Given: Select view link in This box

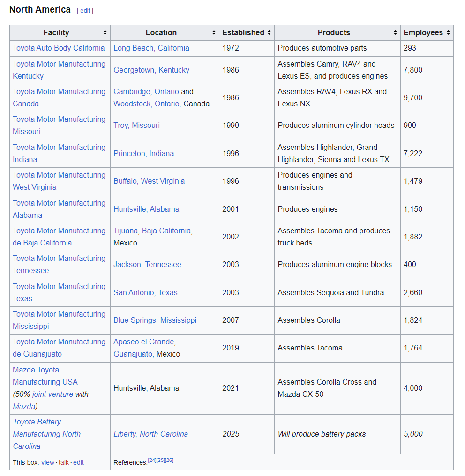Looking at the screenshot, I should click(48, 462).
